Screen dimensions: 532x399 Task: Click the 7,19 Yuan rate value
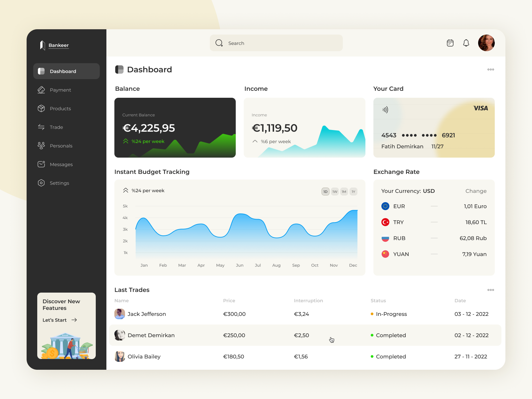[x=474, y=254]
